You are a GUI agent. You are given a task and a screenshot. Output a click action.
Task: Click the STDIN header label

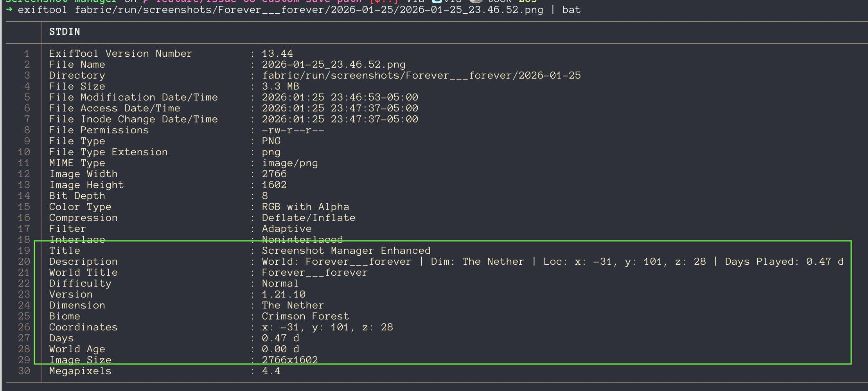(x=65, y=32)
